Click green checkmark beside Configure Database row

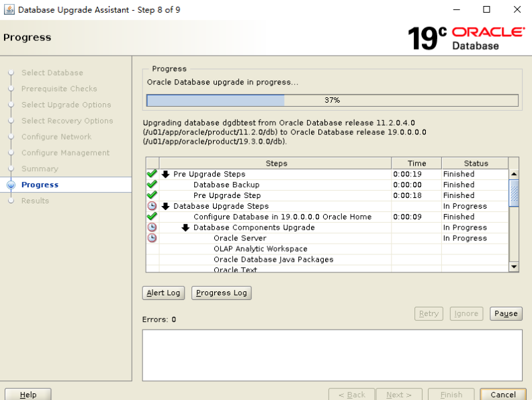[x=152, y=217]
